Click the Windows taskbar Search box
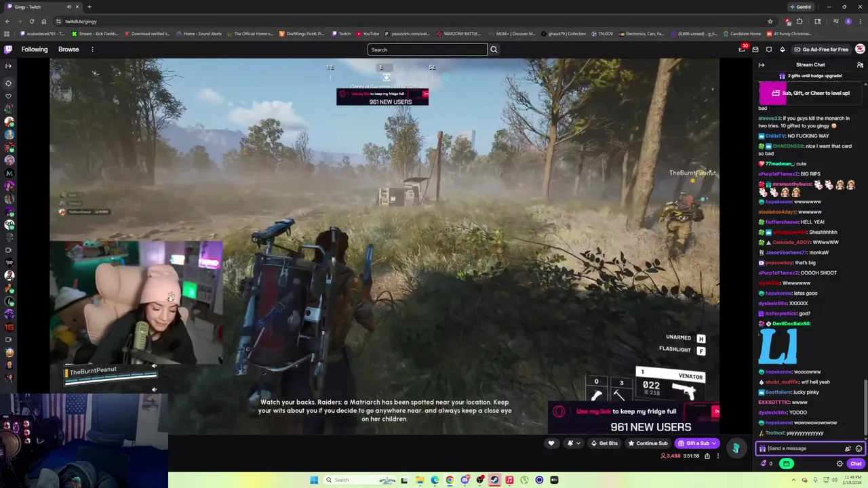Image resolution: width=868 pixels, height=488 pixels. coord(358,480)
